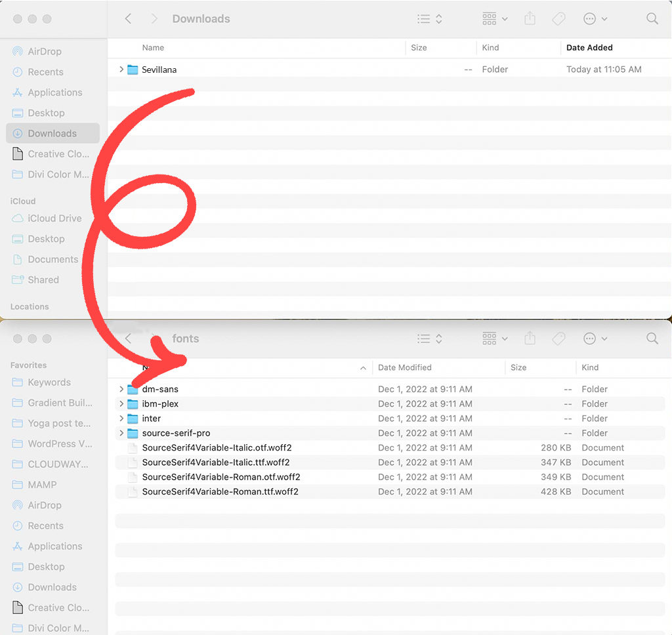Image resolution: width=672 pixels, height=635 pixels.
Task: Open search in Downloads window
Action: 652,19
